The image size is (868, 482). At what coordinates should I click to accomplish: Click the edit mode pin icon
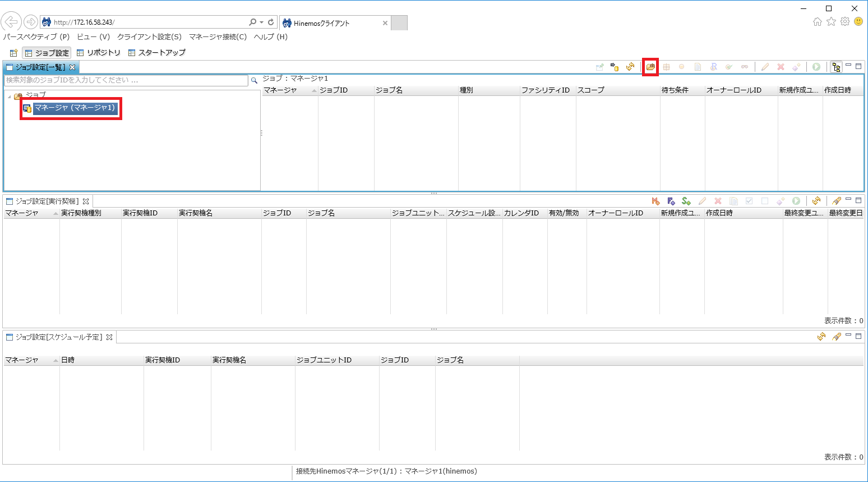coord(599,67)
